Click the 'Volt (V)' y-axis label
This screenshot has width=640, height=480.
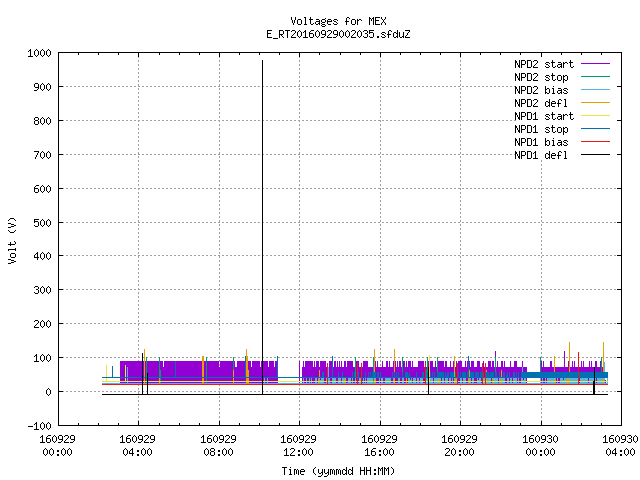click(x=12, y=241)
